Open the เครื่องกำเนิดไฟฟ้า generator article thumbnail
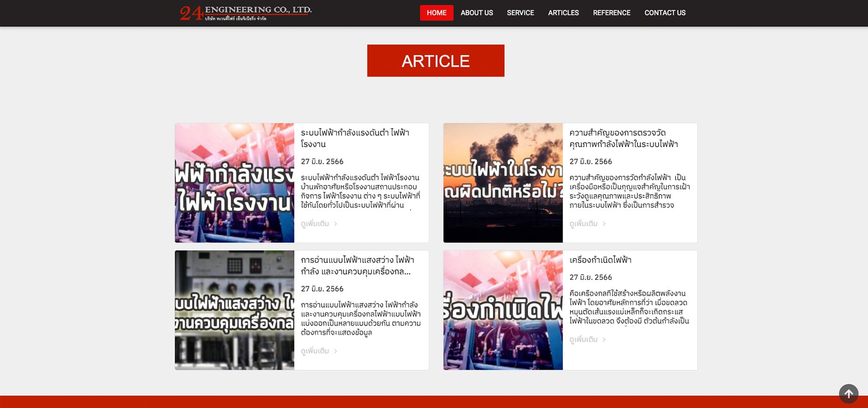Image resolution: width=868 pixels, height=408 pixels. point(503,310)
